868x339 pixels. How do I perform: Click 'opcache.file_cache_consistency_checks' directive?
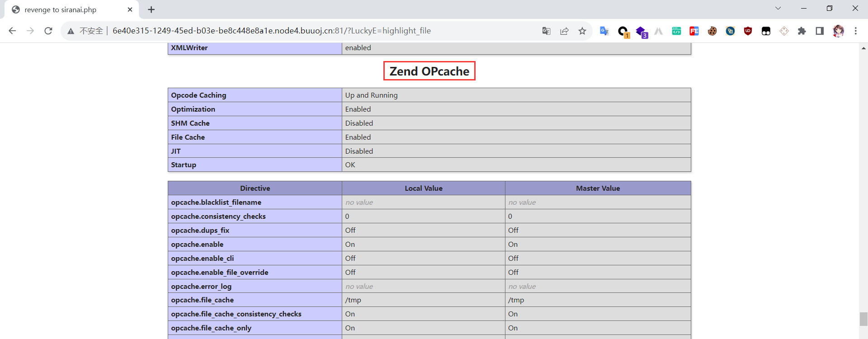236,314
